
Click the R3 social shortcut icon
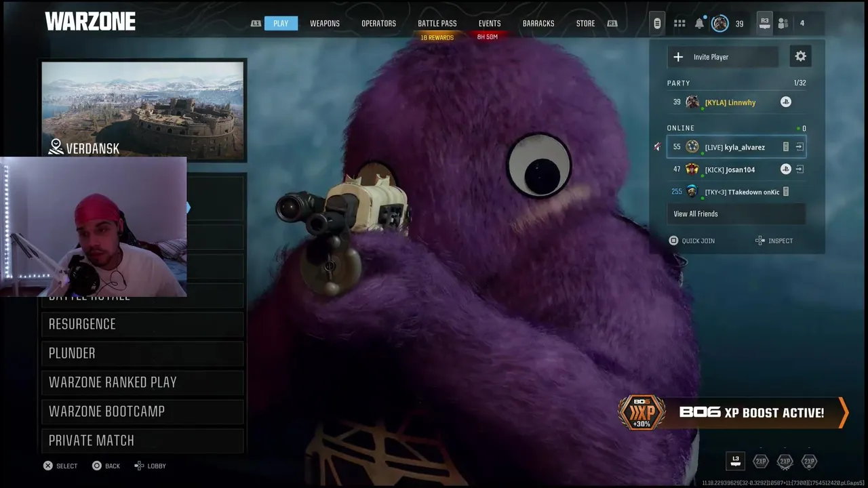pyautogui.click(x=764, y=23)
